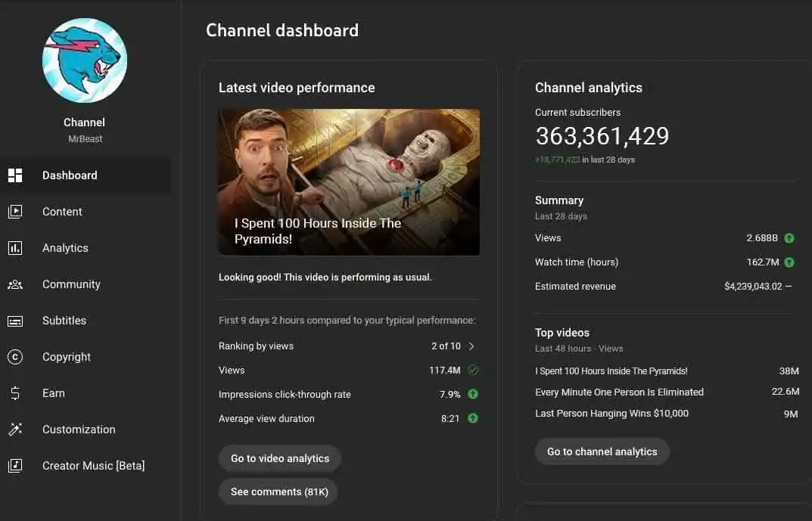Viewport: 812px width, 521px height.
Task: Click the Community people icon
Action: click(x=15, y=284)
